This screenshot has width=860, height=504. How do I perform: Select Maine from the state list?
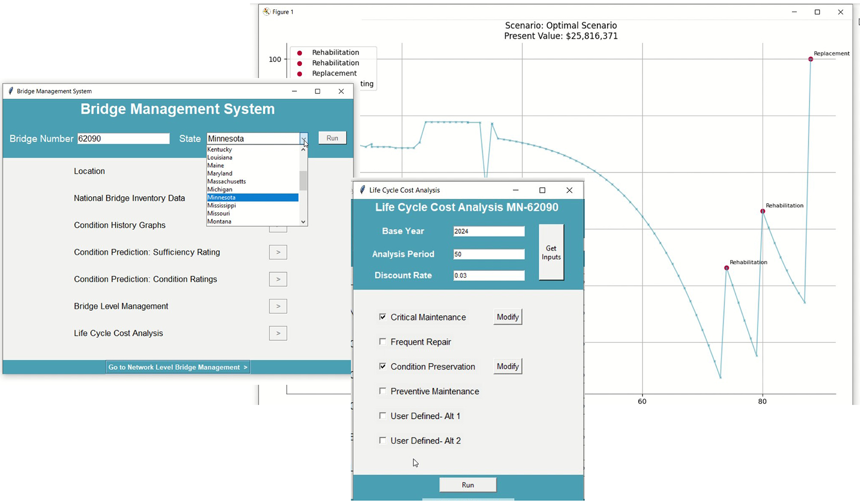[252, 165]
